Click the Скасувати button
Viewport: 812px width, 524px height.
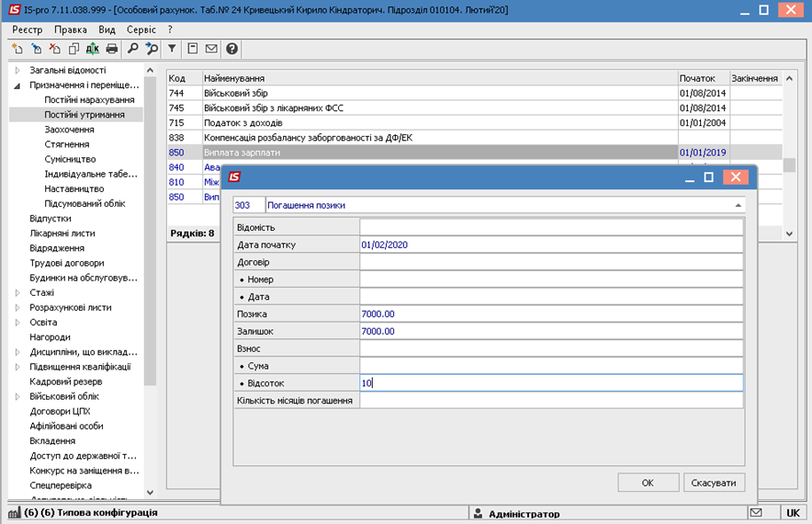(x=713, y=482)
